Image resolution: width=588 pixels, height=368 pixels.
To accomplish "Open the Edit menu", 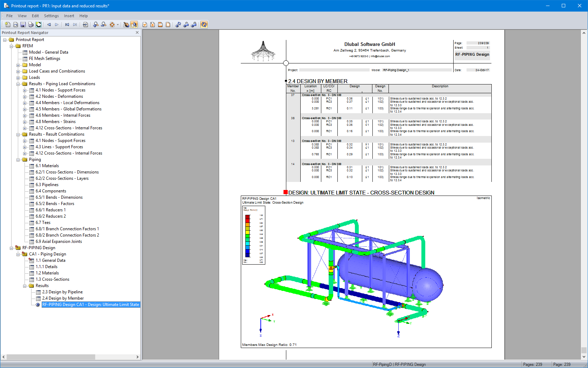I will (35, 16).
